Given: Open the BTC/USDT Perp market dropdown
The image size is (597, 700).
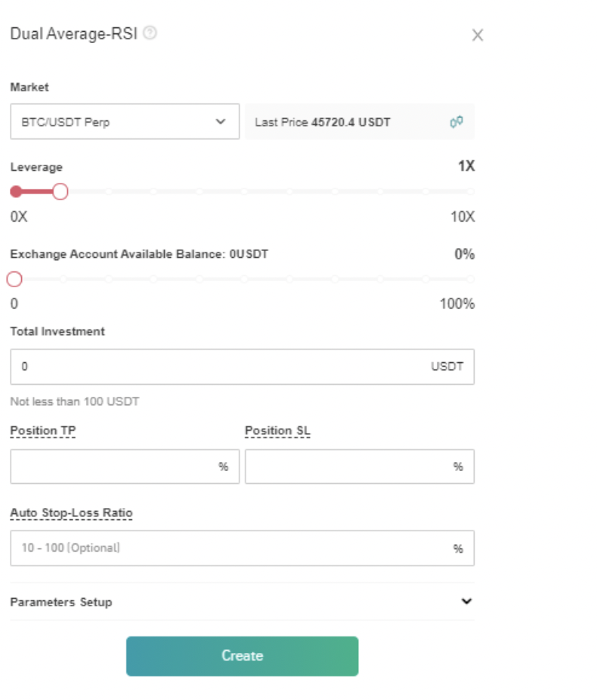Looking at the screenshot, I should click(125, 122).
